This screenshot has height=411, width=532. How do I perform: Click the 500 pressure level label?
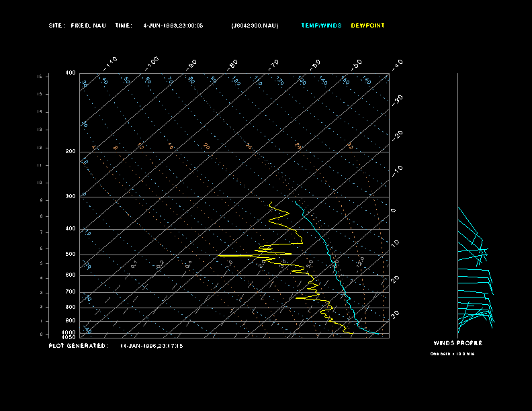(x=70, y=255)
